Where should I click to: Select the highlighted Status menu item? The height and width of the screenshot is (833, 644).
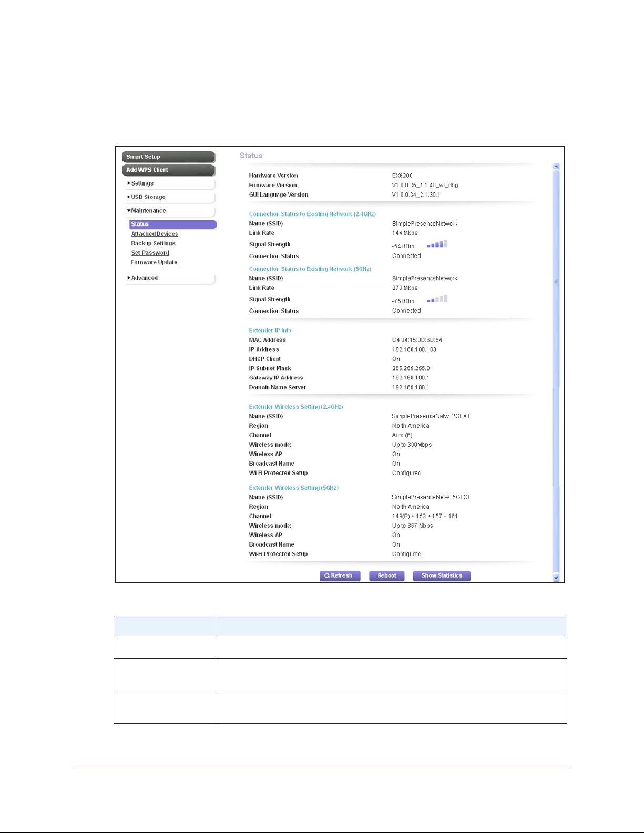[172, 224]
